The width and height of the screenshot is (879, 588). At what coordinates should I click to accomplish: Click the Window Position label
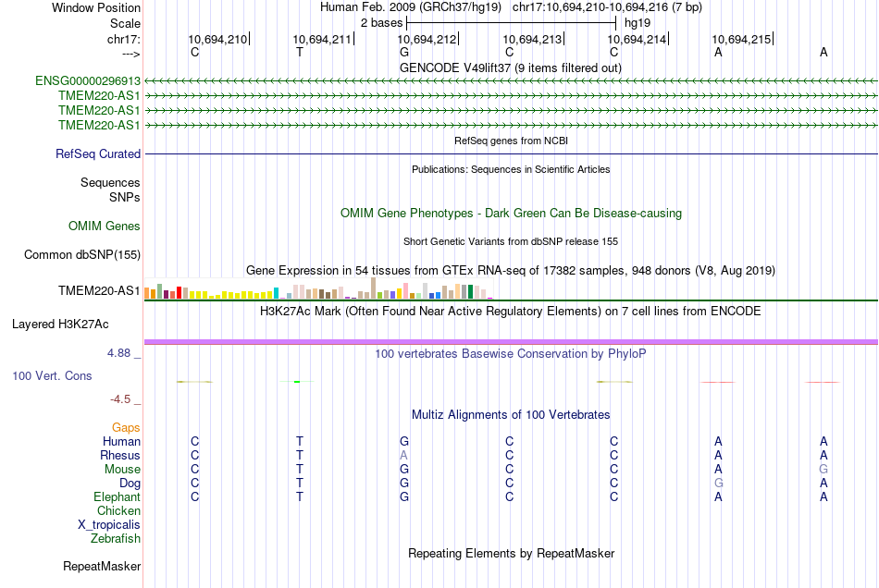tap(96, 7)
